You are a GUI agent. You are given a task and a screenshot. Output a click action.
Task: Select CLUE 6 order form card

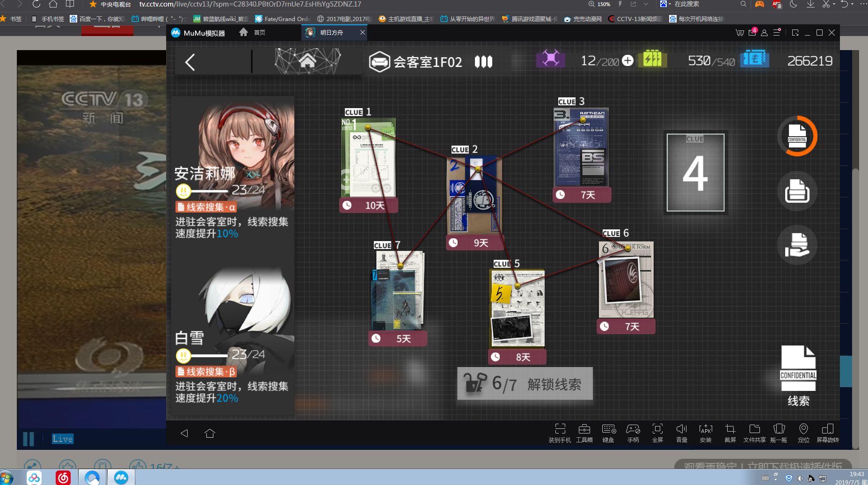pos(626,279)
